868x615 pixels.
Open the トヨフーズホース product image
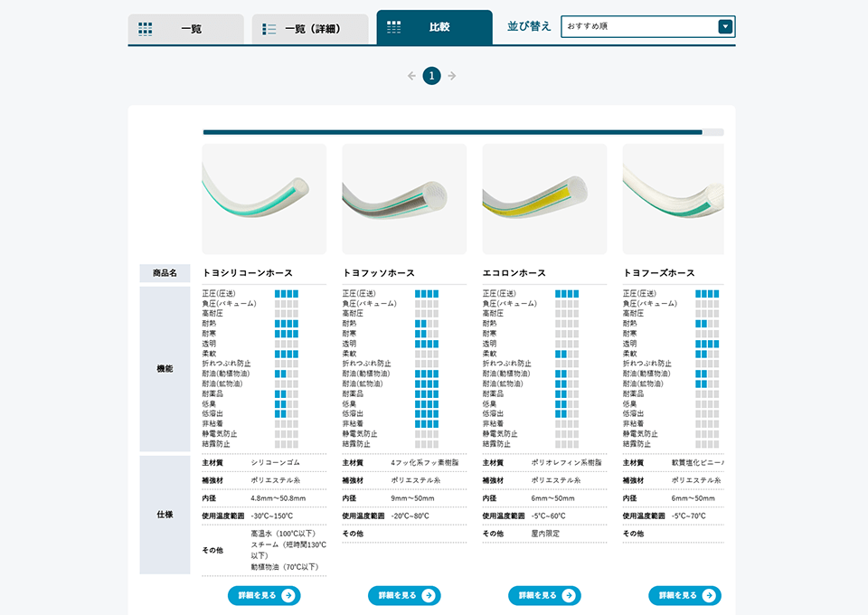tap(673, 199)
